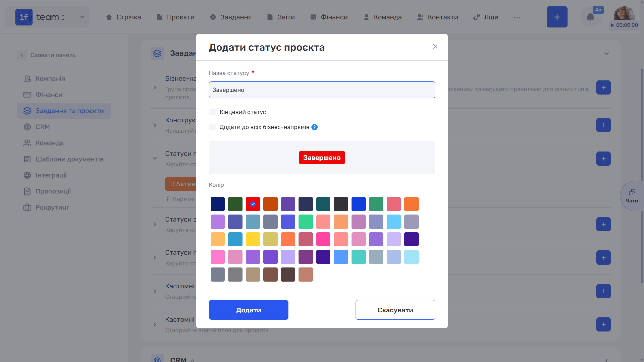This screenshot has height=362, width=644.
Task: Open Команда in top menu
Action: [383, 17]
